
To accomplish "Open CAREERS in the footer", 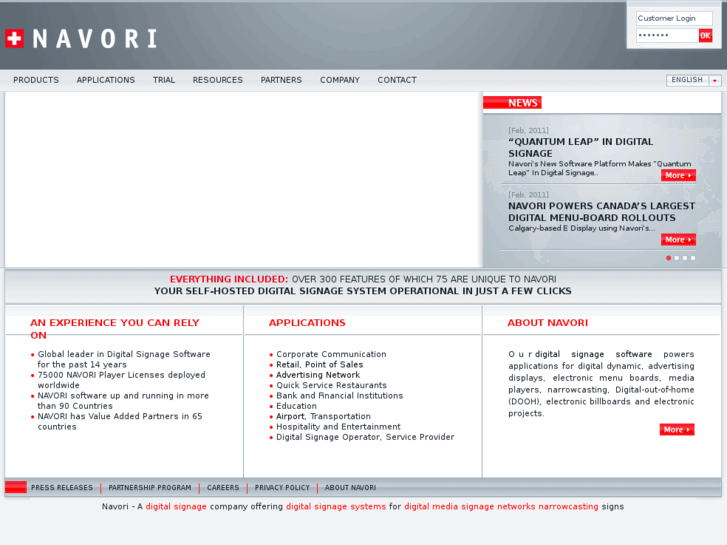I will (x=223, y=488).
